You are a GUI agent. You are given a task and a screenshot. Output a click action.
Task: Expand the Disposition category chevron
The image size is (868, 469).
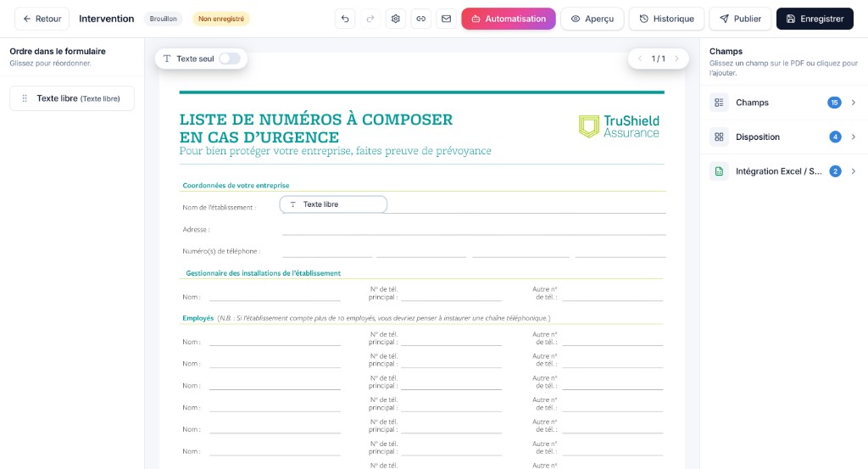853,137
